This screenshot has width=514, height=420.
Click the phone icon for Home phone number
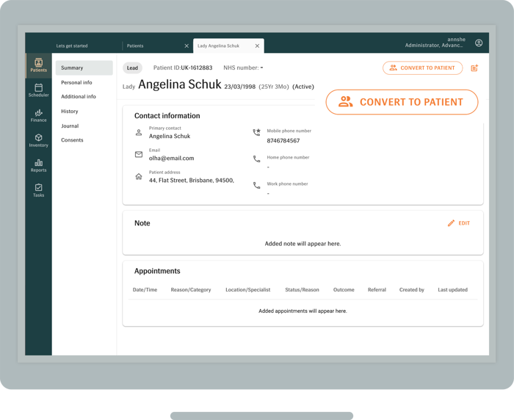[257, 159]
